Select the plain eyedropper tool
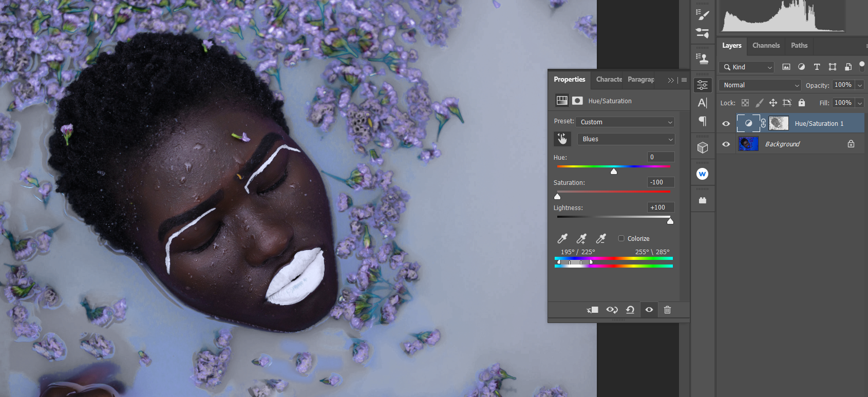 point(562,238)
